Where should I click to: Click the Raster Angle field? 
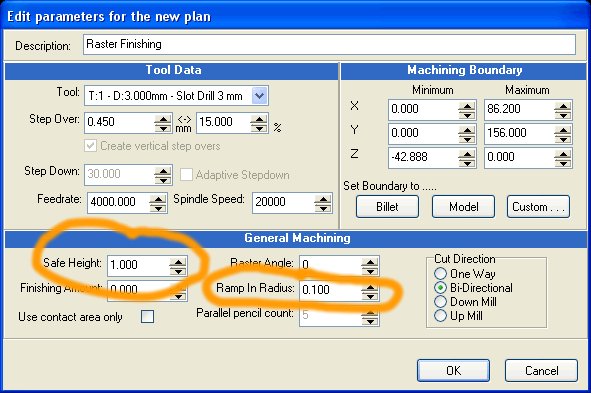[x=331, y=265]
